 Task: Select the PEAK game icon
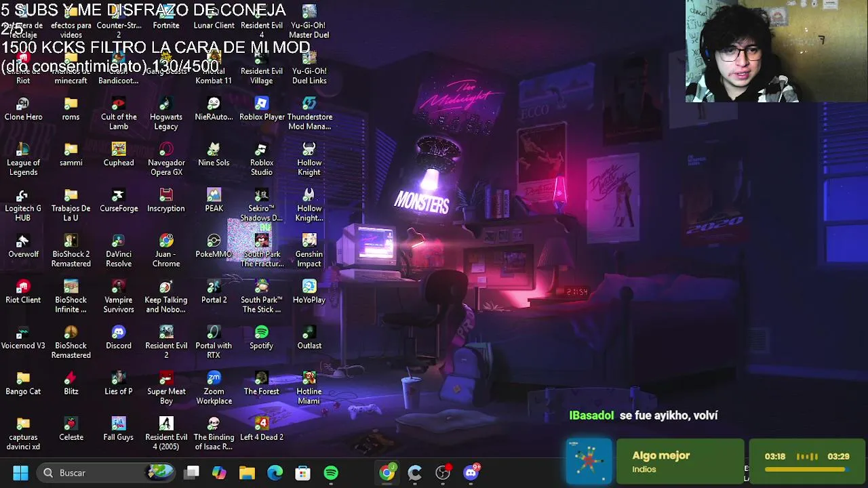(214, 200)
